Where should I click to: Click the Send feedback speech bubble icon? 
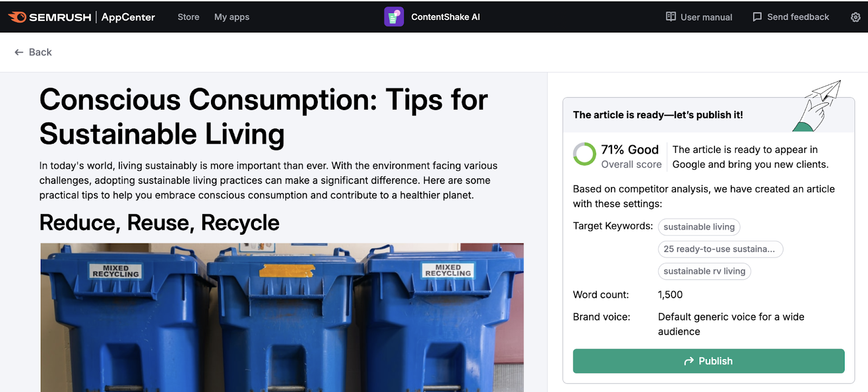756,17
